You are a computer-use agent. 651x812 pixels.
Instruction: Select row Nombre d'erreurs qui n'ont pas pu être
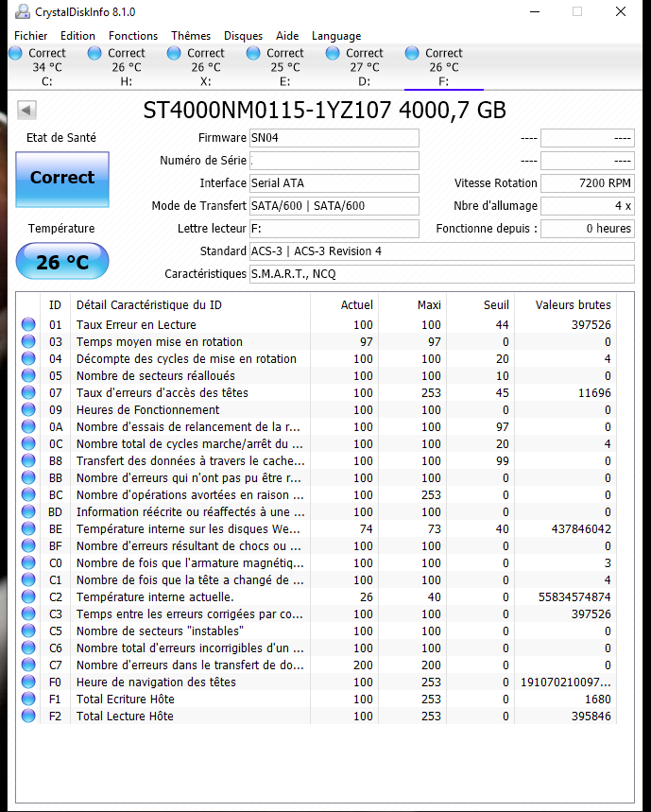[317, 478]
